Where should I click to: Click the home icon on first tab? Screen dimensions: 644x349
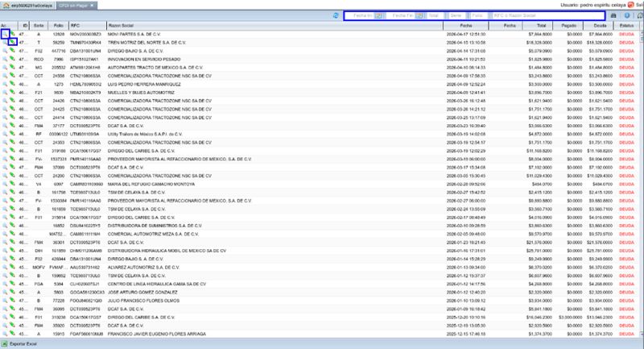coord(6,6)
